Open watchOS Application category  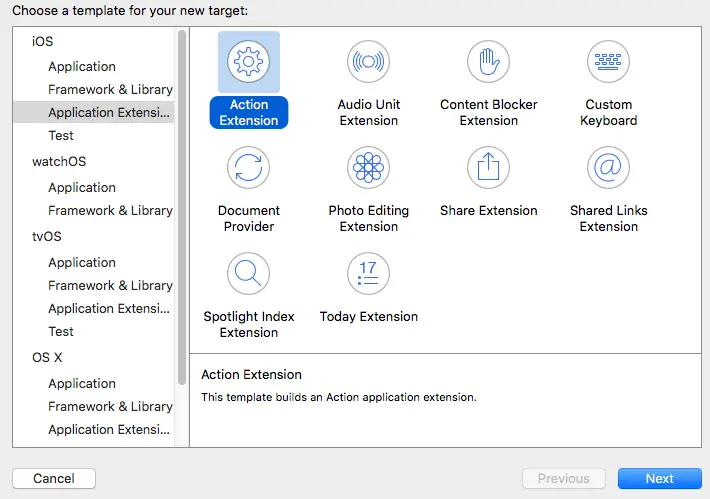click(x=82, y=187)
